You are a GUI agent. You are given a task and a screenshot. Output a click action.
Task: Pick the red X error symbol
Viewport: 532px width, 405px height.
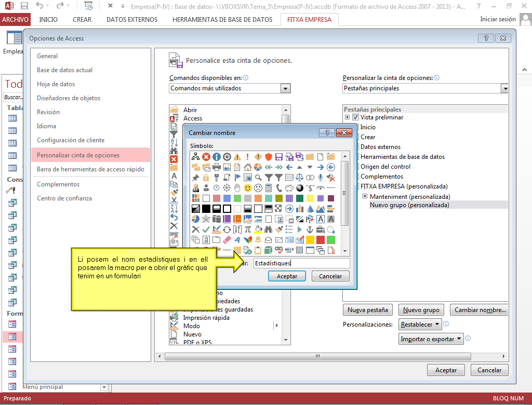[x=206, y=157]
